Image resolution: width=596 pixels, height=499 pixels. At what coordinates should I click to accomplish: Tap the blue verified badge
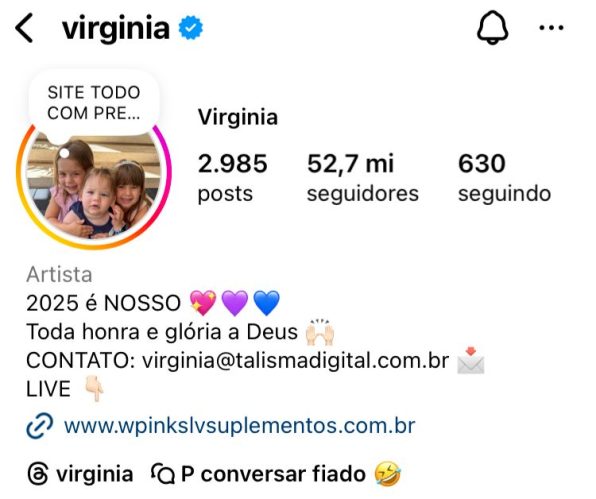coord(191,27)
